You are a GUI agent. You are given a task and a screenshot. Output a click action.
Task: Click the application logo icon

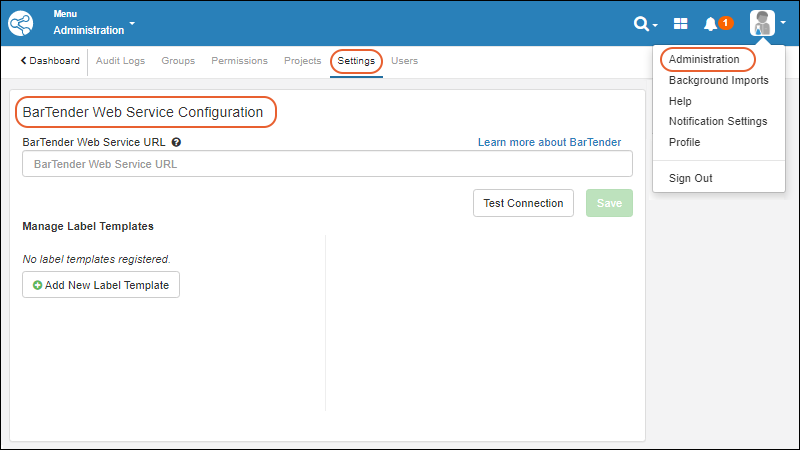(20, 23)
